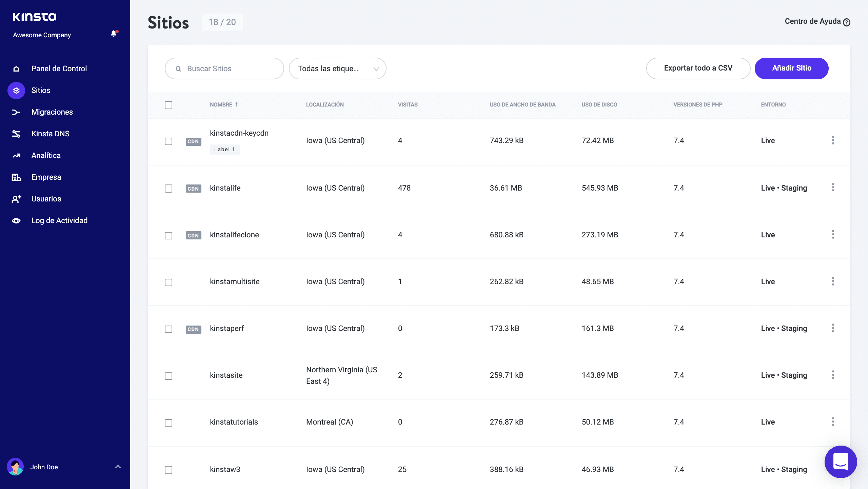Image resolution: width=868 pixels, height=489 pixels.
Task: Click Sitios menu item in sidebar
Action: coord(41,90)
